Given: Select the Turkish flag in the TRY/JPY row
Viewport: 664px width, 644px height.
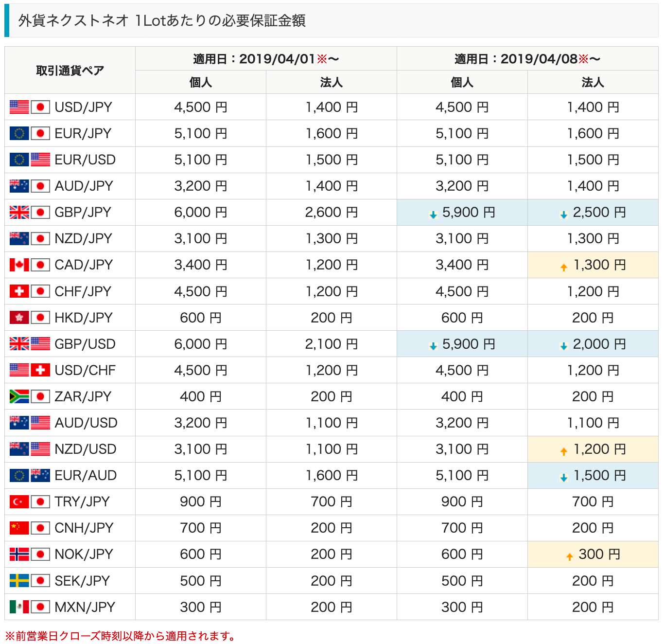Looking at the screenshot, I should pyautogui.click(x=19, y=501).
